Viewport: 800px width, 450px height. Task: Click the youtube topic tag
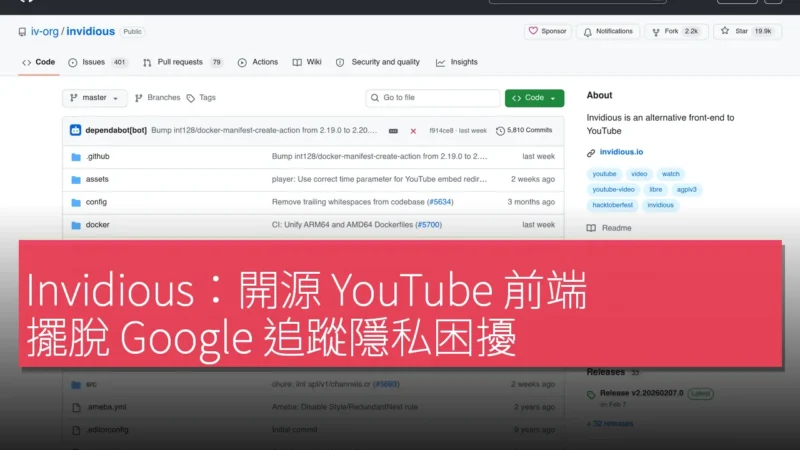point(604,174)
